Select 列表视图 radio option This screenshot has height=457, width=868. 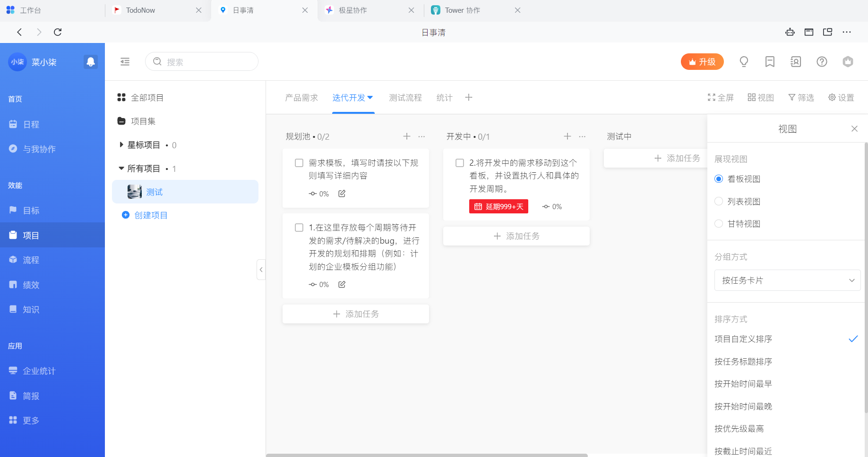719,201
